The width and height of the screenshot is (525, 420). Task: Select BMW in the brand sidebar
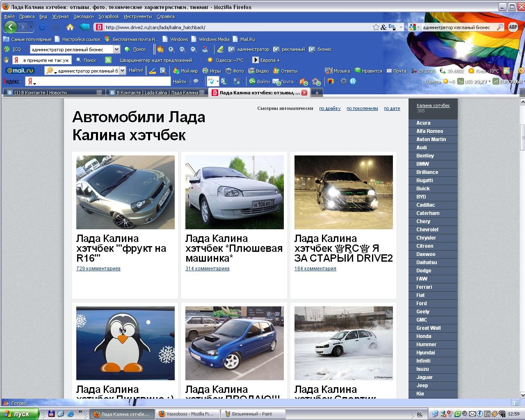point(422,164)
